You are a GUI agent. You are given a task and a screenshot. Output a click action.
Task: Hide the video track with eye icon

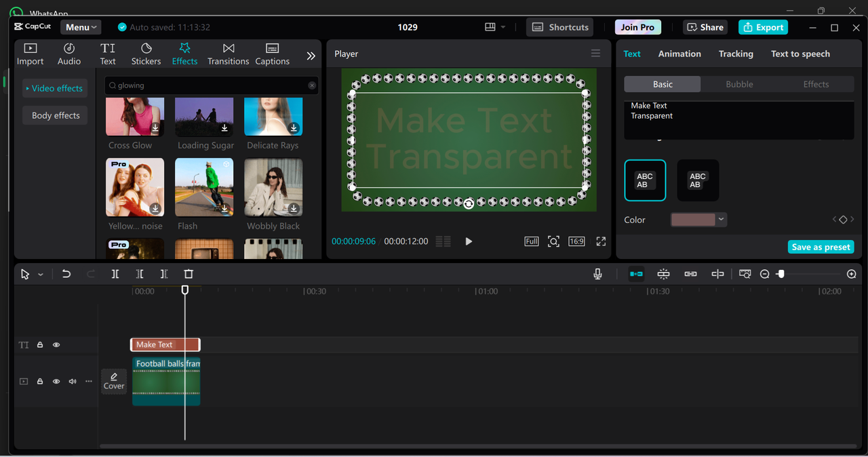click(x=56, y=382)
